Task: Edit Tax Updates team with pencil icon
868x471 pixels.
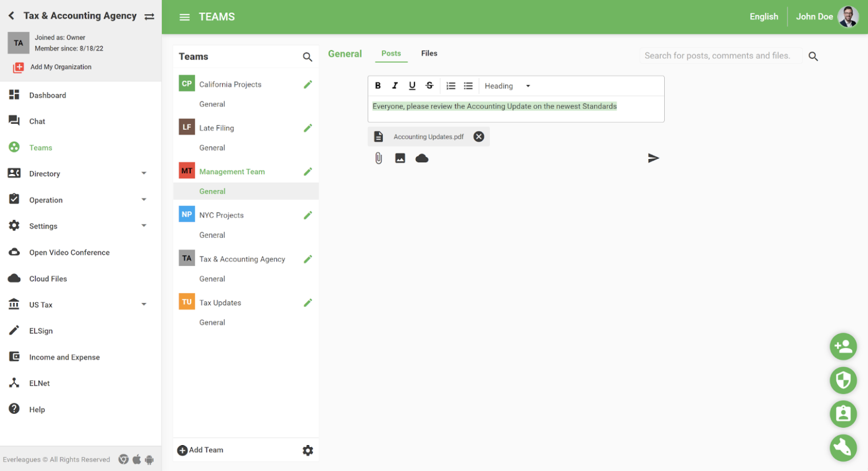Action: 308,302
